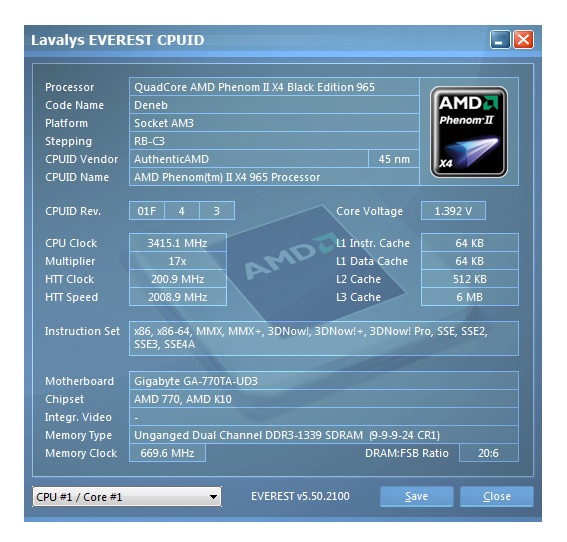Click the Core Voltage value 1.392 V
The image size is (567, 542).
[x=453, y=211]
